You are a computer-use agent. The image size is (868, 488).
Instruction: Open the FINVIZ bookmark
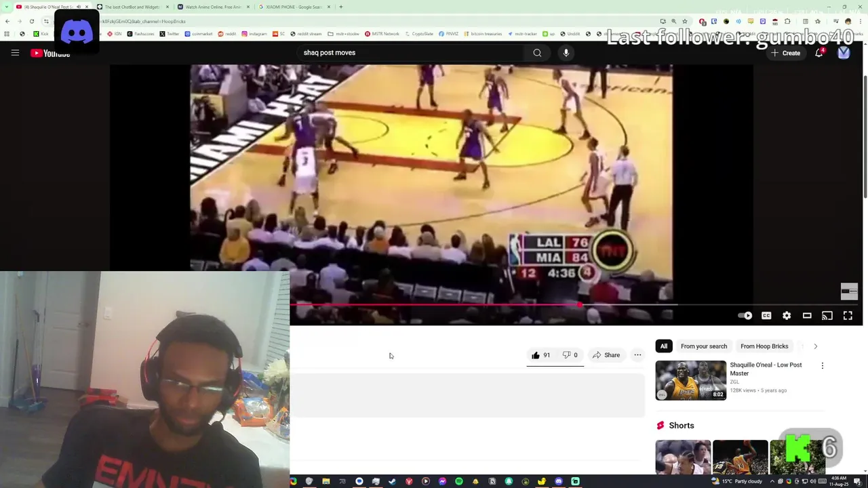[448, 34]
